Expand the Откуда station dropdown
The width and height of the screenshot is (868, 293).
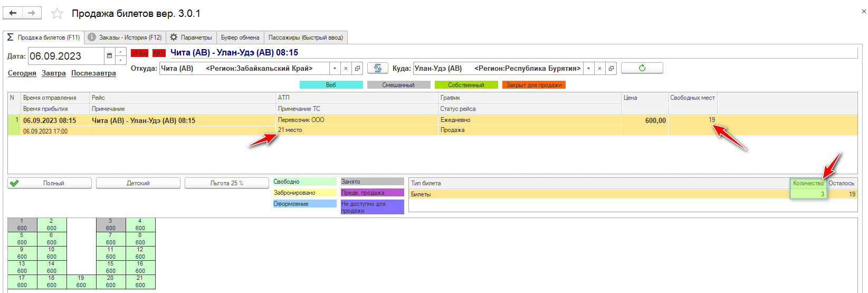[x=335, y=68]
